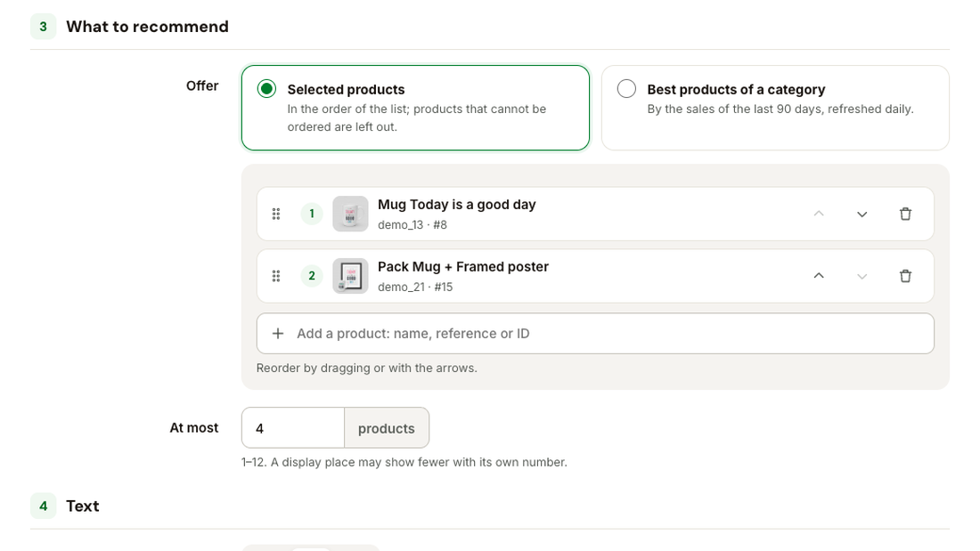Move Mug Today is a good day down

tap(862, 215)
